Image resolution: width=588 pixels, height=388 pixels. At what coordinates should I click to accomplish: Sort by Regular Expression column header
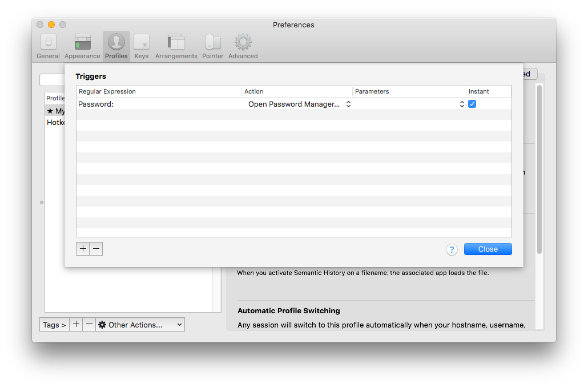[x=159, y=91]
